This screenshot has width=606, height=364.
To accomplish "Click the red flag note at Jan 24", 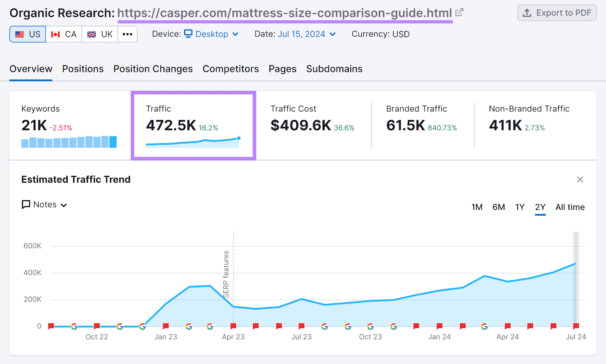I will [x=439, y=326].
